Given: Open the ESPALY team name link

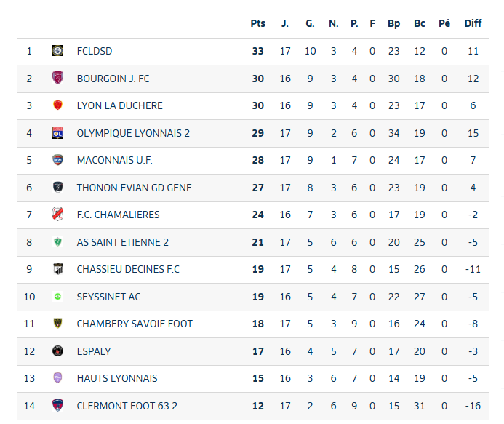Looking at the screenshot, I should 94,351.
